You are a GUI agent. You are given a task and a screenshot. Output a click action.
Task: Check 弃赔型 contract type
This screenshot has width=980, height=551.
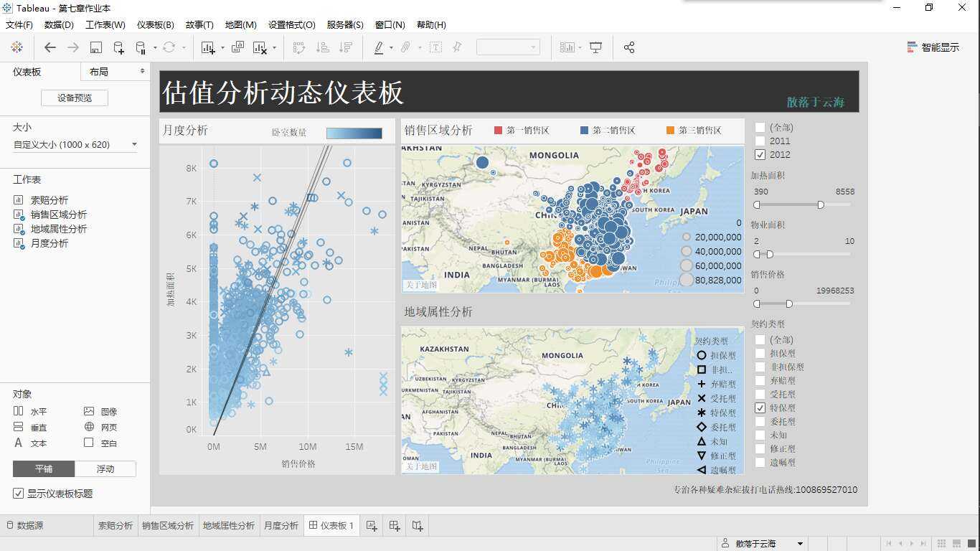760,381
